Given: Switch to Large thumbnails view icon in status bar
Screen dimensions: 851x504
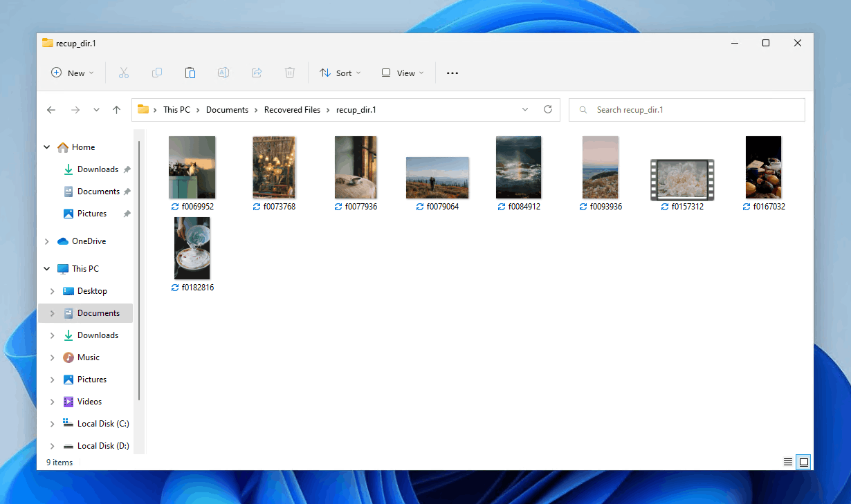Looking at the screenshot, I should [x=803, y=462].
